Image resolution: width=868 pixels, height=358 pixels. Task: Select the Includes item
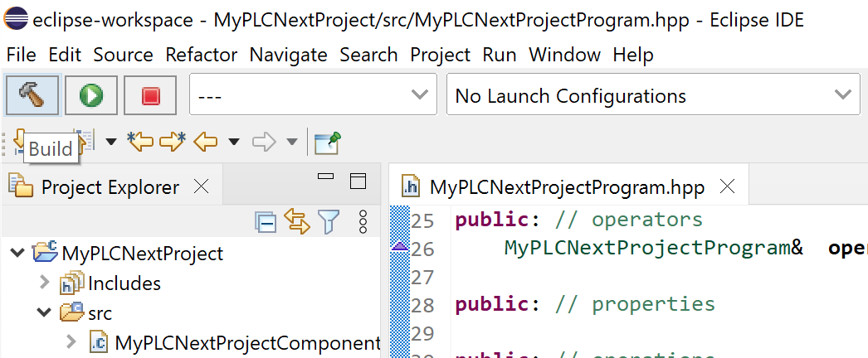pyautogui.click(x=124, y=283)
